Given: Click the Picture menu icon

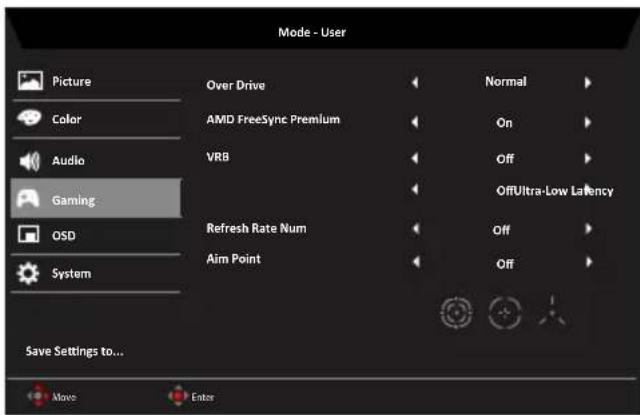Looking at the screenshot, I should coord(30,80).
